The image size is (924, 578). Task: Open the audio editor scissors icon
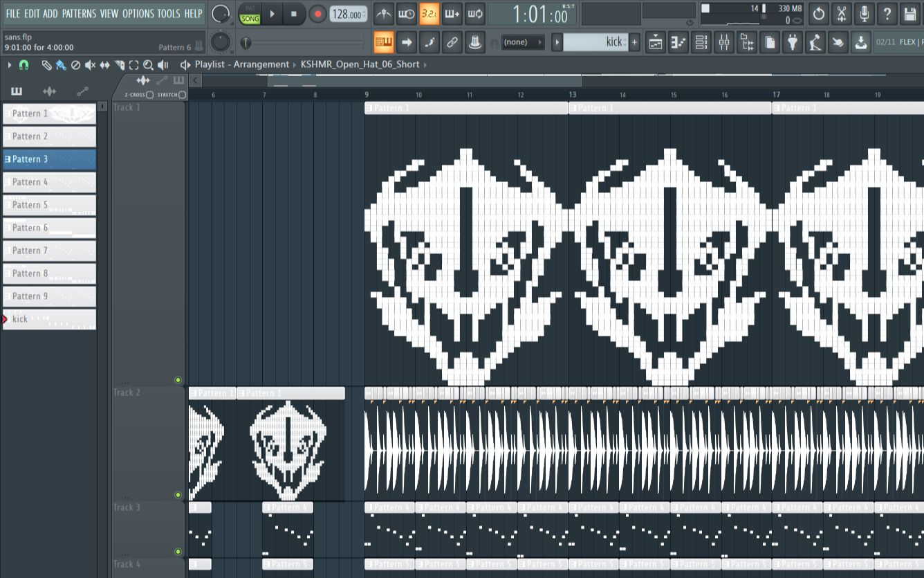(x=842, y=14)
